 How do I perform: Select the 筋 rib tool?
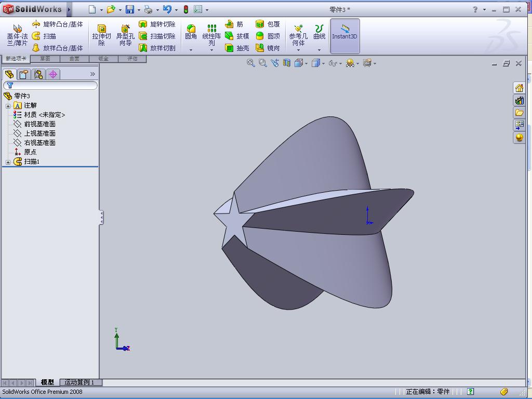tap(234, 24)
